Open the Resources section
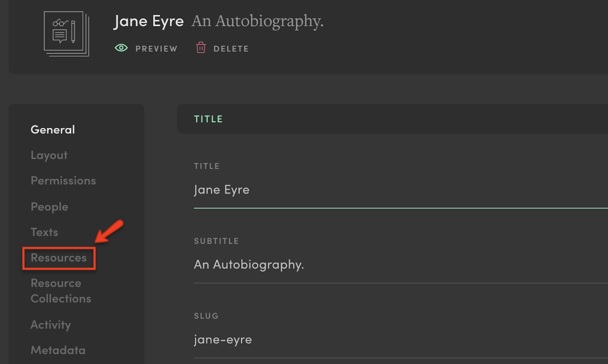This screenshot has width=608, height=364. pos(59,258)
